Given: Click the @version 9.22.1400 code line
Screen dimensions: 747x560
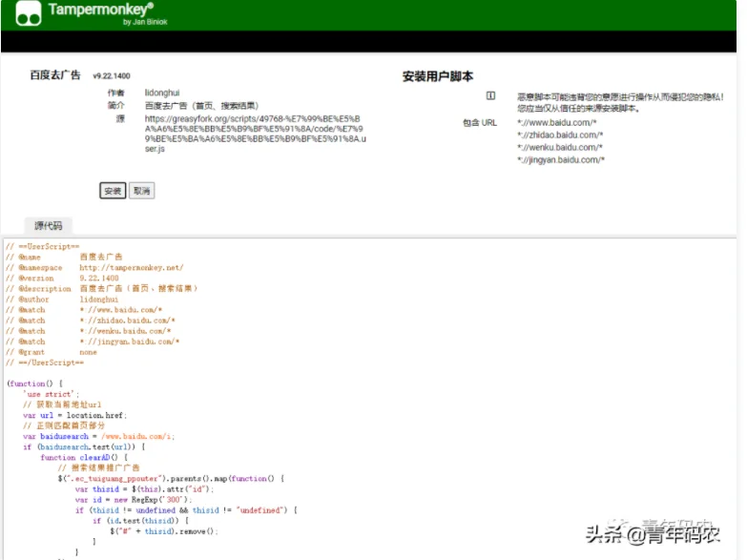Looking at the screenshot, I should tap(62, 278).
